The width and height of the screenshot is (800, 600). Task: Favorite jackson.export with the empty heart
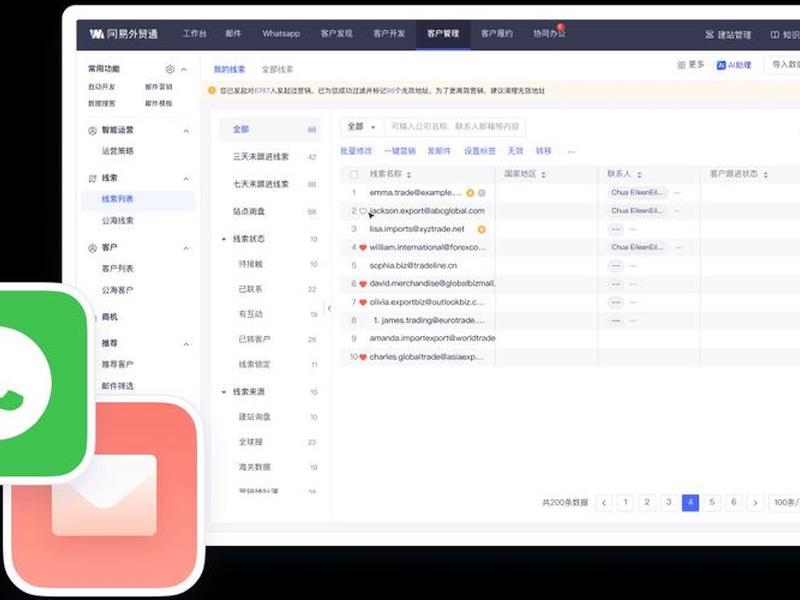pyautogui.click(x=363, y=211)
